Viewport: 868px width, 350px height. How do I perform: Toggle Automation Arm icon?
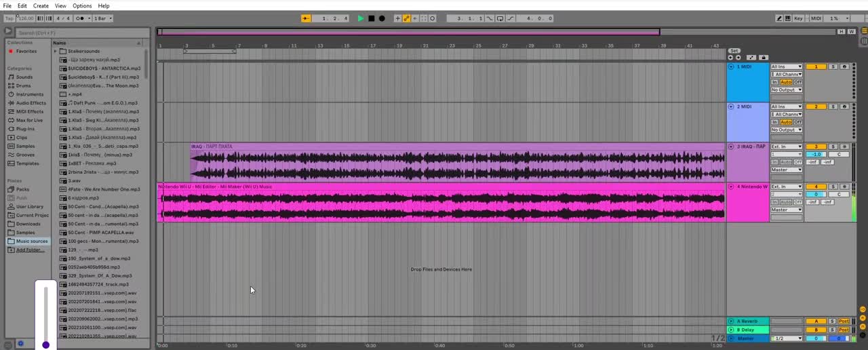(406, 18)
